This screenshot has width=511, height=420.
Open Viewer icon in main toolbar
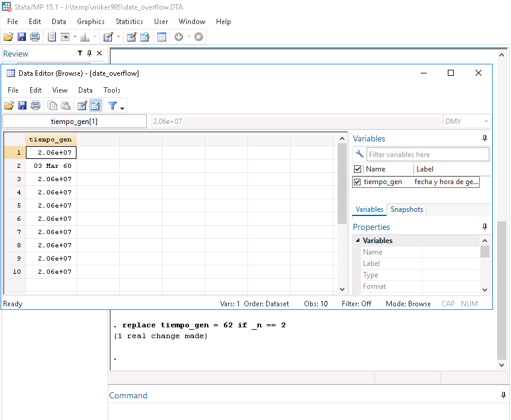(65, 37)
